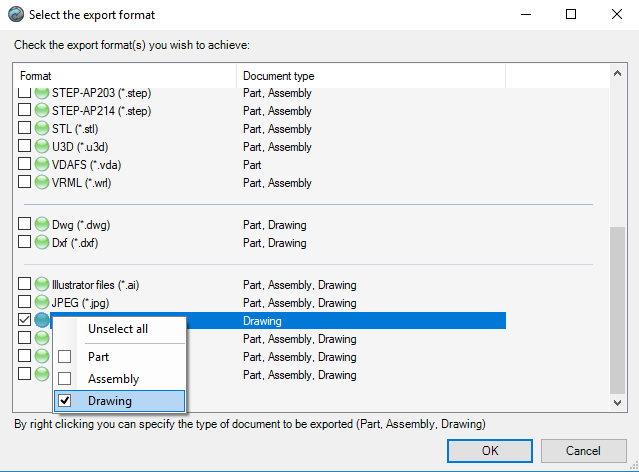Click the green icon beside STEP-AP203
This screenshot has height=472, width=639.
(x=42, y=93)
